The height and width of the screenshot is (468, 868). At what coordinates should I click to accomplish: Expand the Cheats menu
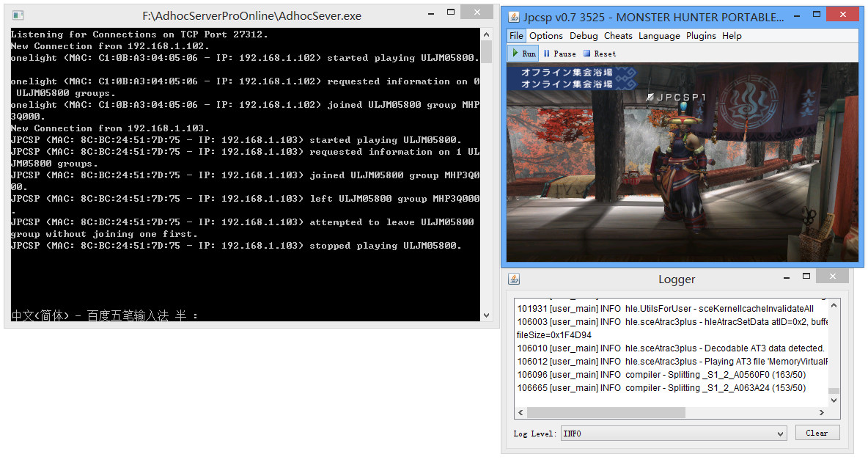click(618, 36)
